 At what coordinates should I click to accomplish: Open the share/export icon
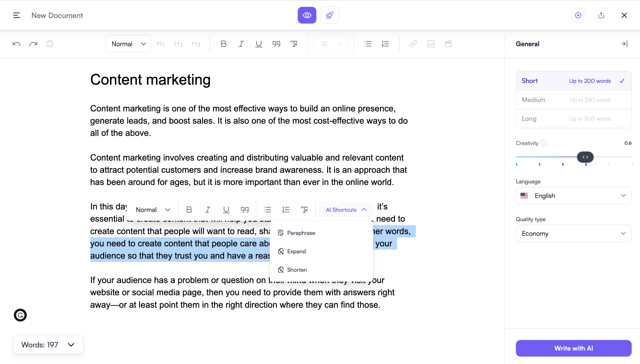click(601, 15)
